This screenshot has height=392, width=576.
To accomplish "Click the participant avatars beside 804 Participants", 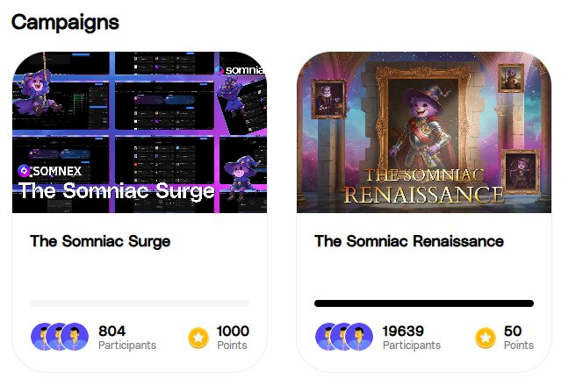I will pos(60,337).
